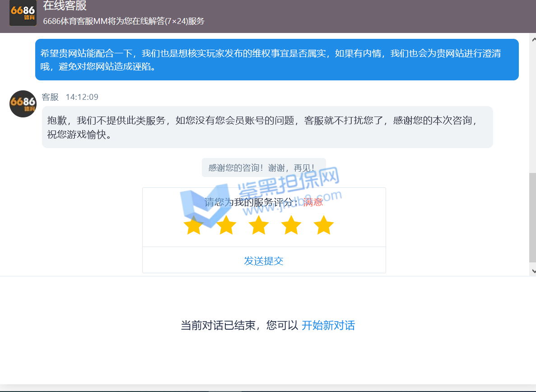This screenshot has width=536, height=392.
Task: Select the second rating star
Action: 226,225
